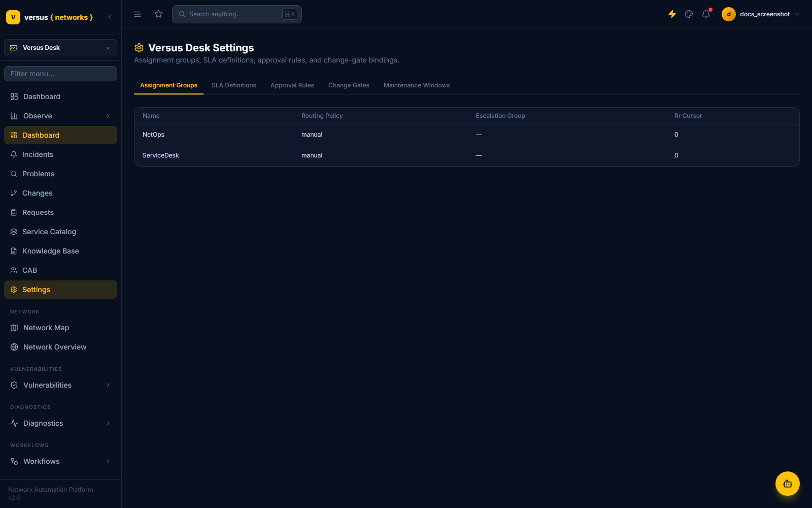This screenshot has width=812, height=508.
Task: Switch to the SLA Definitions tab
Action: pyautogui.click(x=234, y=85)
